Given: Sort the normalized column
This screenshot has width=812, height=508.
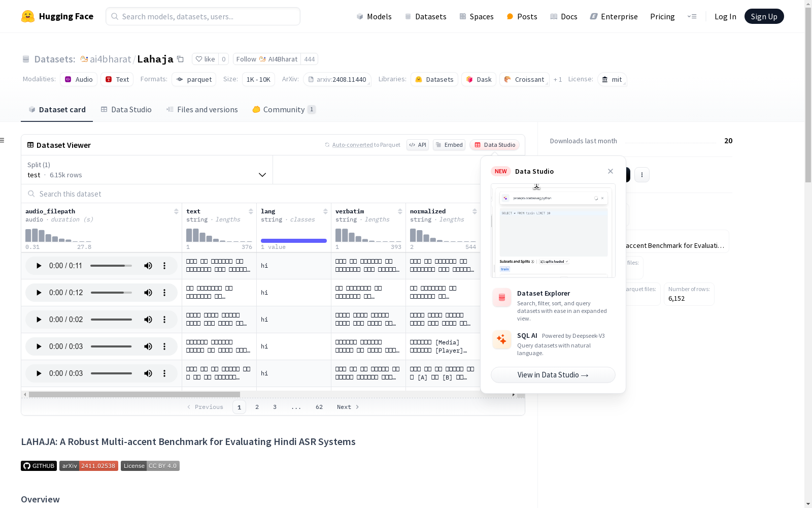Looking at the screenshot, I should (475, 211).
